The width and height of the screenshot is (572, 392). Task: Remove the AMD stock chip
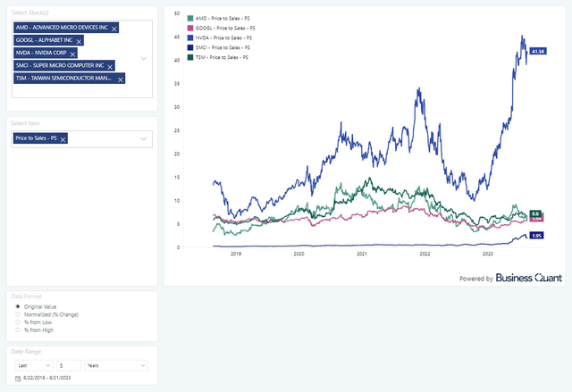point(115,29)
